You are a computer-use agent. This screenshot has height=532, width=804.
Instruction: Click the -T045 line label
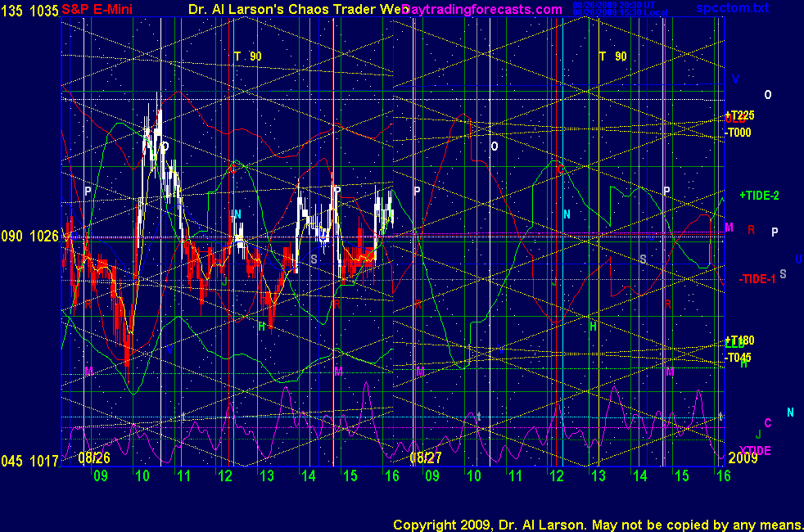[739, 358]
